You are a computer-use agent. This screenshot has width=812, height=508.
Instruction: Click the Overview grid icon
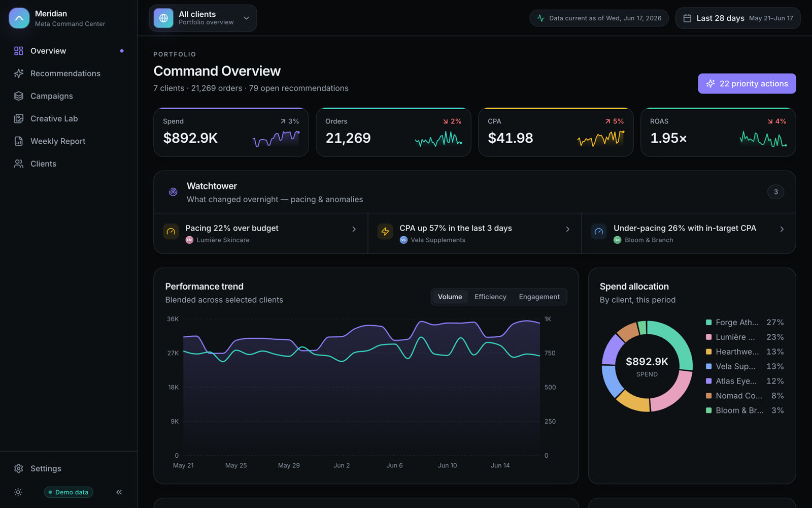click(x=19, y=51)
